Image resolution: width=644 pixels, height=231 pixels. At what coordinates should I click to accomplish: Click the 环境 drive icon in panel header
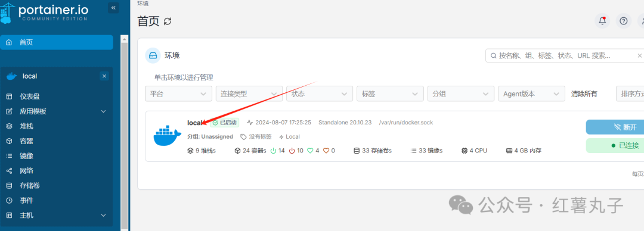click(x=153, y=55)
